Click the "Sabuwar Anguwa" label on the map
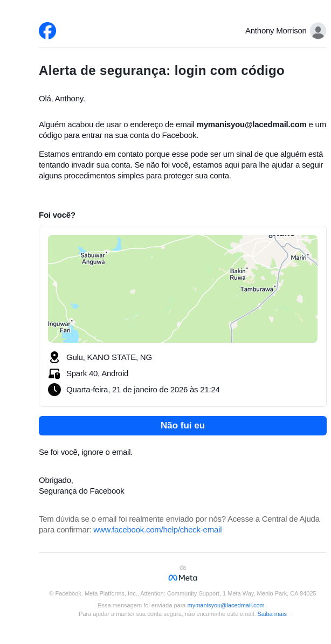 93,259
